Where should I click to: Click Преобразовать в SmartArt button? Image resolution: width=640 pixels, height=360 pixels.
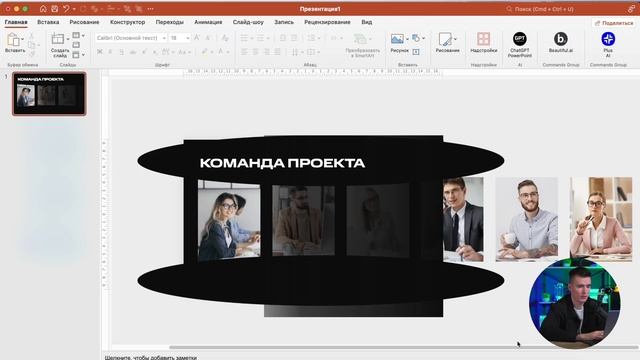(x=362, y=45)
